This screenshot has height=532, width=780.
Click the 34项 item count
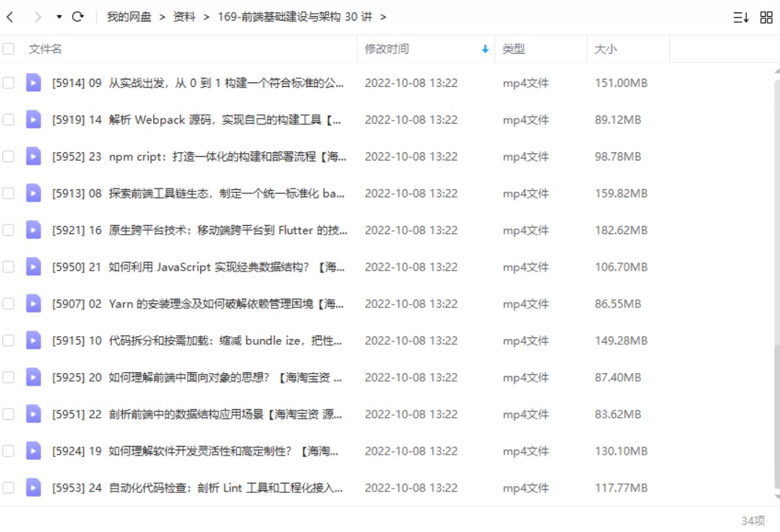click(x=753, y=520)
